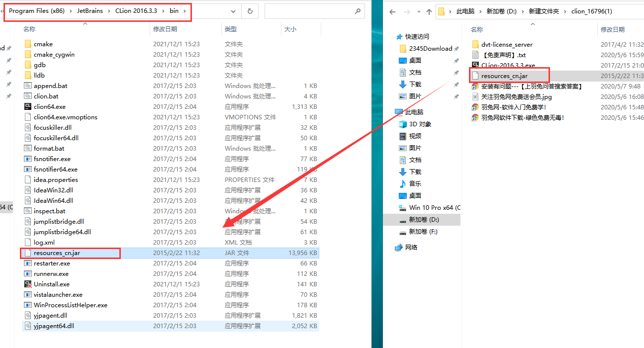644x348 pixels.
Task: Click the vistalauncher.exe icon
Action: click(28, 295)
